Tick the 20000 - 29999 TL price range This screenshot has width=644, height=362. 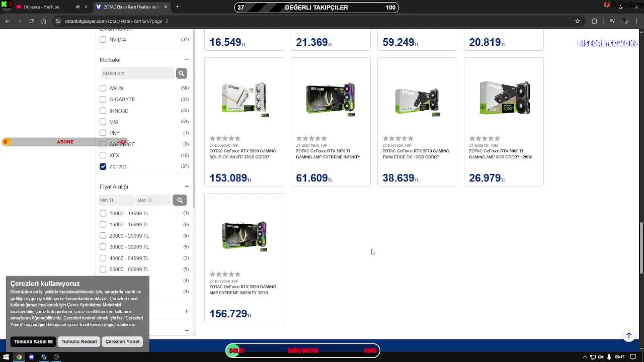(103, 236)
